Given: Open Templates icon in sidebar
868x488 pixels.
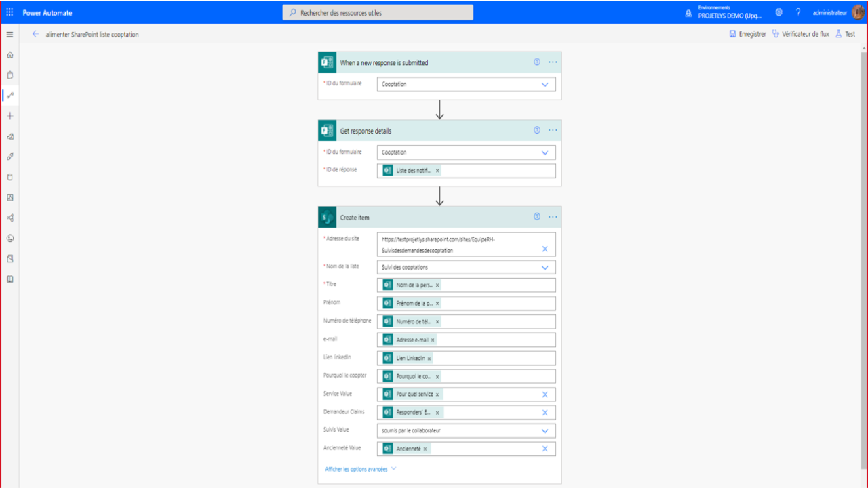Looking at the screenshot, I should tap(9, 136).
